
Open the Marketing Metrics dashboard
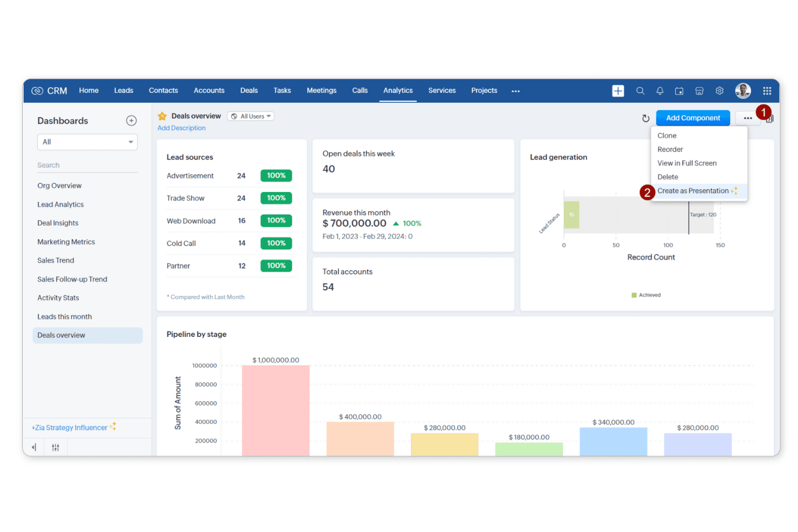point(66,242)
